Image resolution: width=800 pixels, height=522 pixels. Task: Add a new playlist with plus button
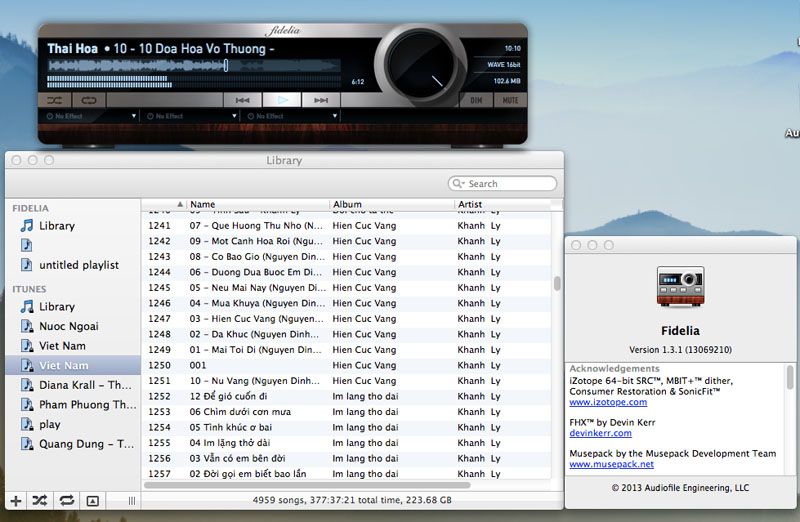(16, 501)
